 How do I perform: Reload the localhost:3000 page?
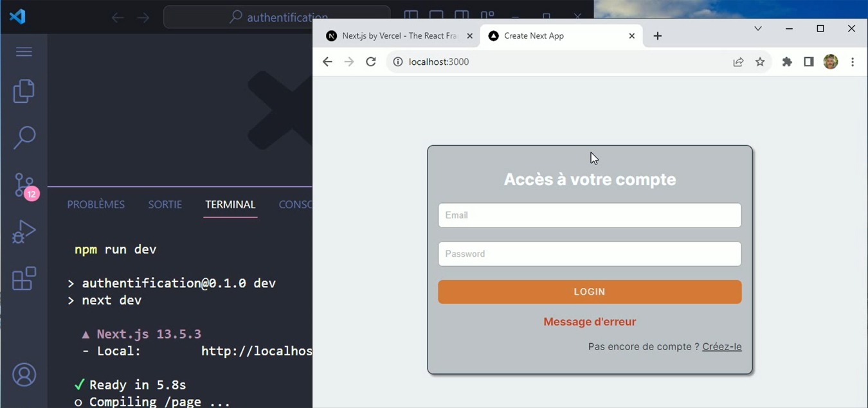click(x=370, y=61)
